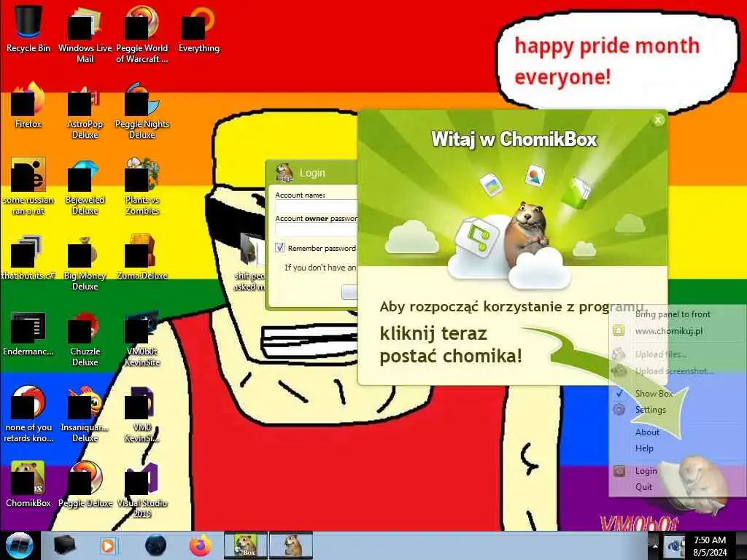The height and width of the screenshot is (560, 747).
Task: Open www.chomikuj.pl from tray menu
Action: tap(668, 331)
